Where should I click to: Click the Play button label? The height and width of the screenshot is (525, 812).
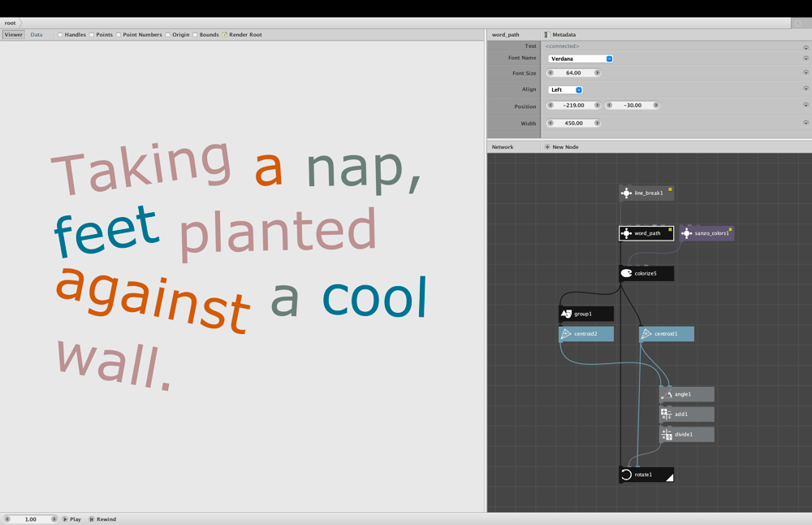pos(76,519)
